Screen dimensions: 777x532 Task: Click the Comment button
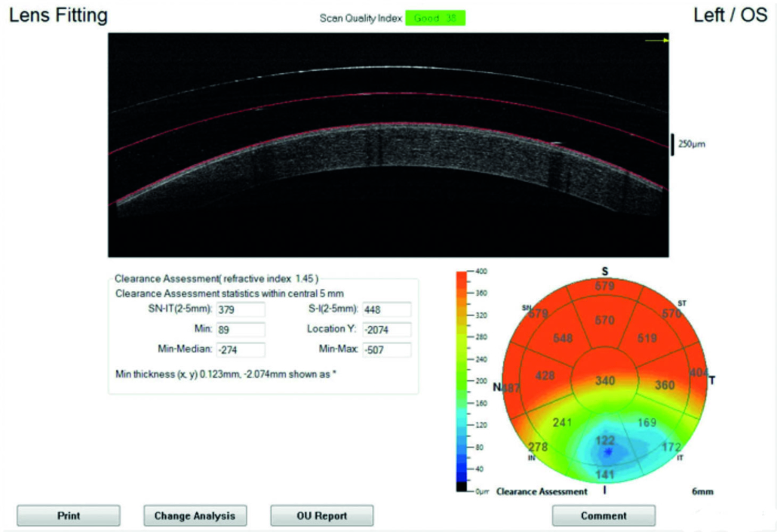click(x=603, y=516)
